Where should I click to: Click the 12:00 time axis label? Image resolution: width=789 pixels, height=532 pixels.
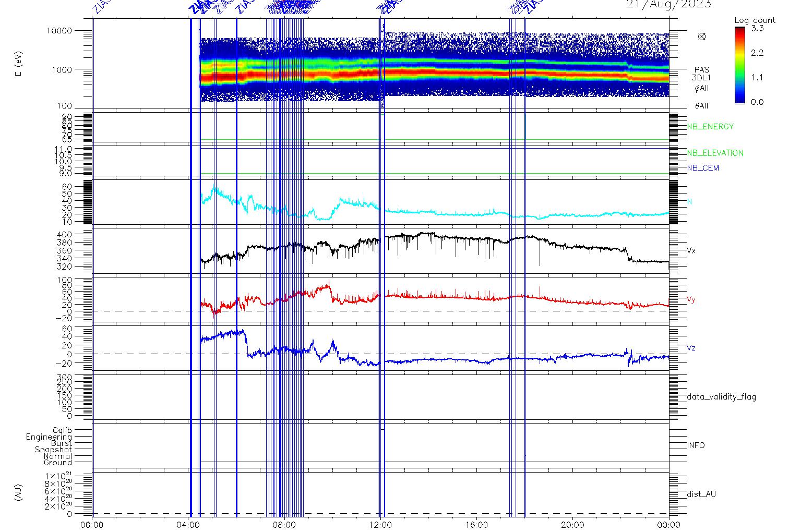tap(381, 525)
